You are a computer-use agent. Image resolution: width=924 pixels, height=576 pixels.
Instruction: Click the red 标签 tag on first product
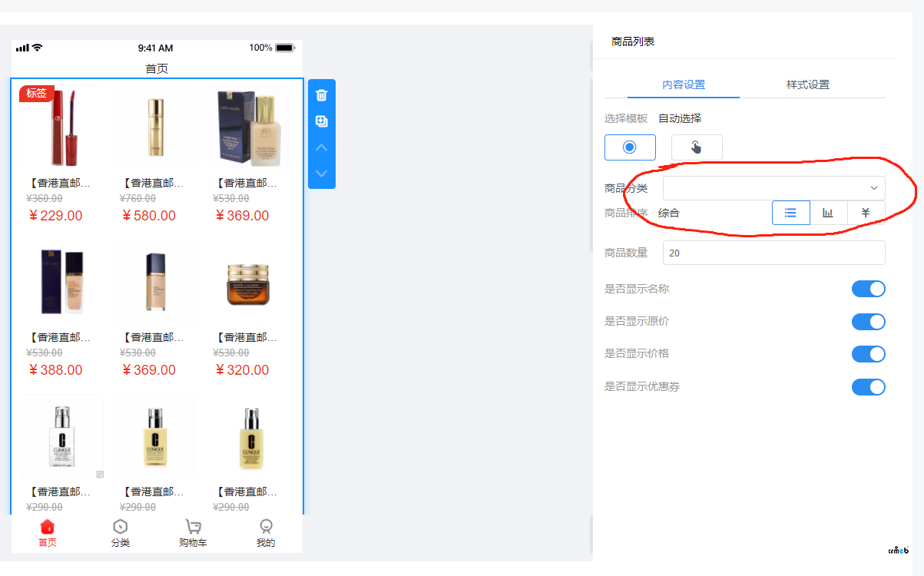coord(37,94)
